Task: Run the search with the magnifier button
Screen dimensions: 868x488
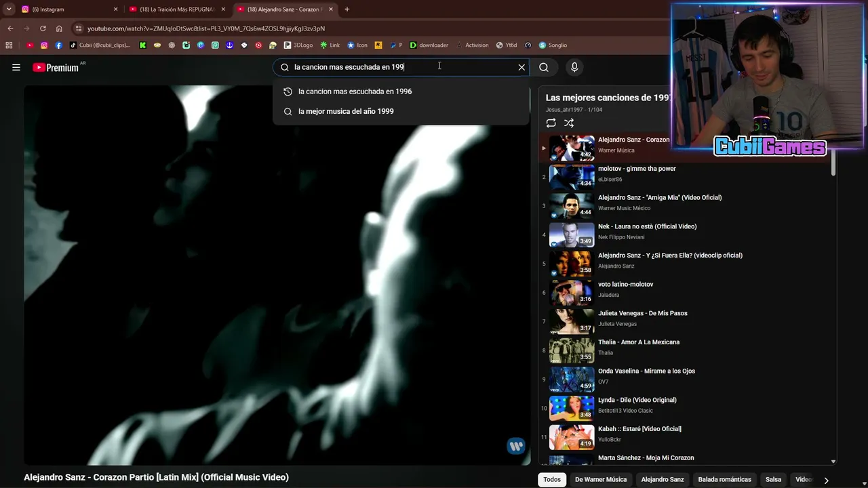Action: 544,67
